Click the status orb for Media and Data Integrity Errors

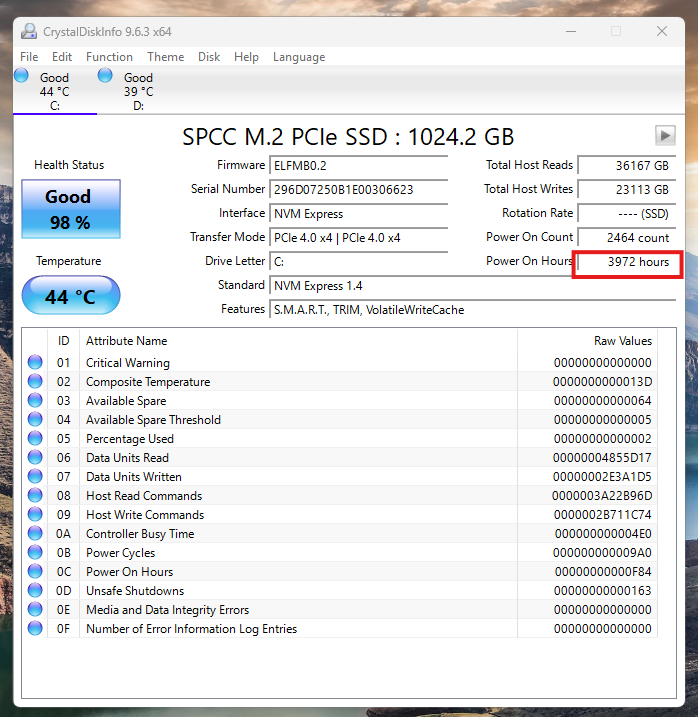[x=35, y=609]
